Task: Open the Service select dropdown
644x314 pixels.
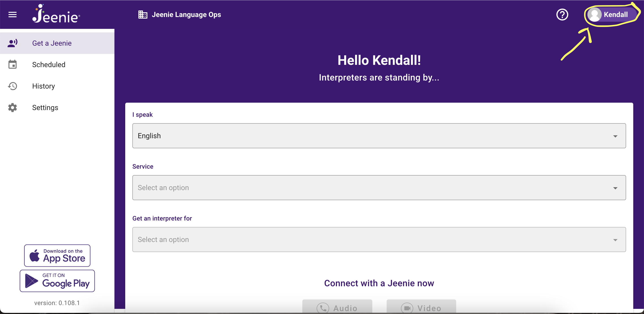Action: point(379,187)
